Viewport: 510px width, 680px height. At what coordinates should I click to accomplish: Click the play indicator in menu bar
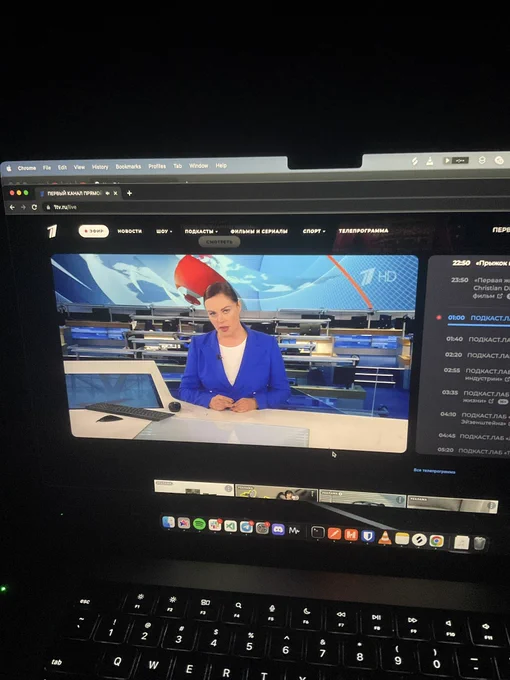point(447,160)
